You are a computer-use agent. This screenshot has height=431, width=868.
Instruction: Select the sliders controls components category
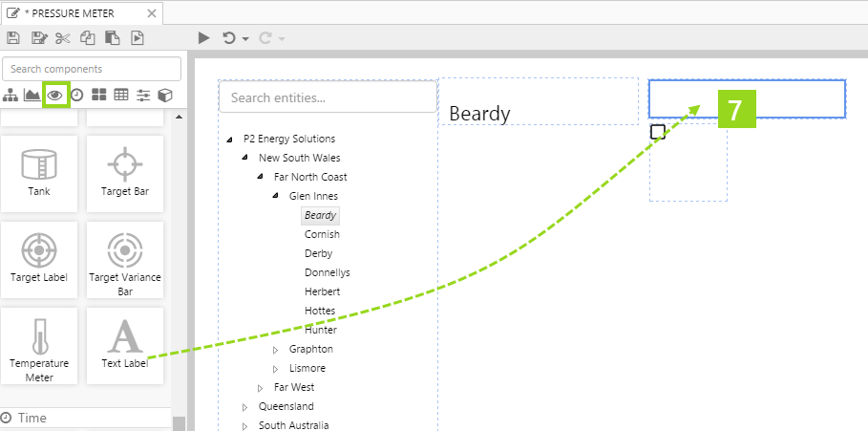pyautogui.click(x=143, y=95)
